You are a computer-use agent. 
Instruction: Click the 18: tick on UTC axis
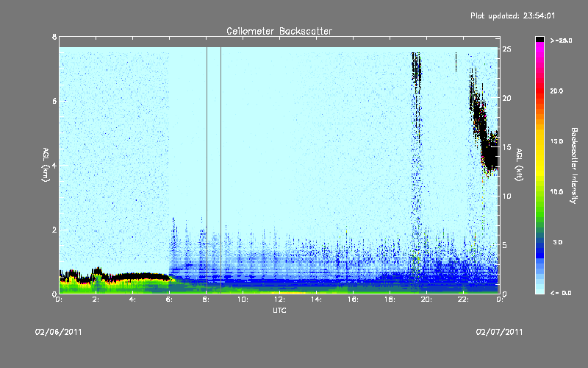390,300
